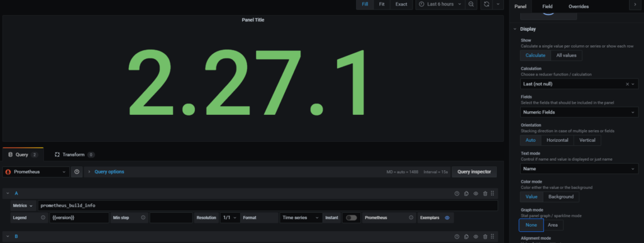Open the Resolution 1/1 dropdown
644x243 pixels.
click(x=230, y=218)
